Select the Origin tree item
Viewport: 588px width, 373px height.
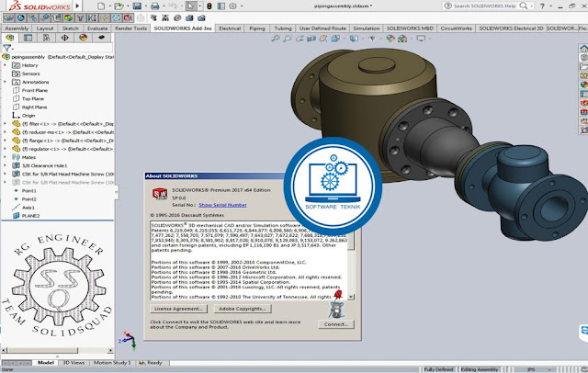(x=28, y=116)
